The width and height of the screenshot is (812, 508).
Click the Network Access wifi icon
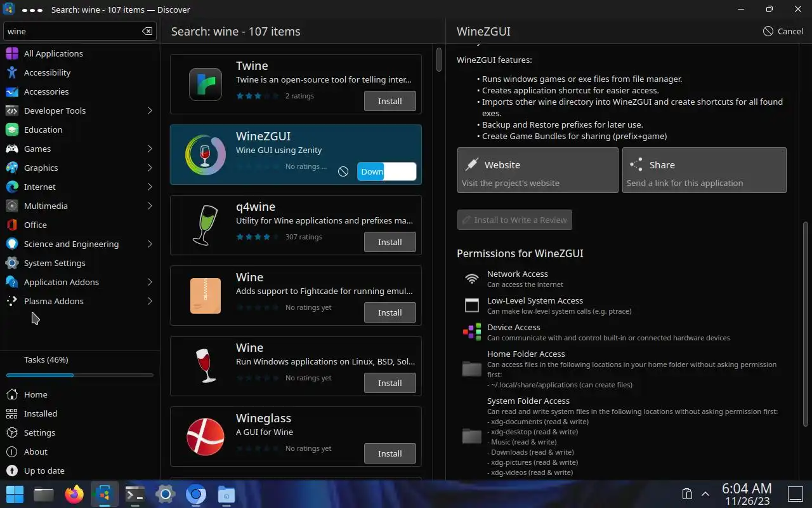pos(471,279)
